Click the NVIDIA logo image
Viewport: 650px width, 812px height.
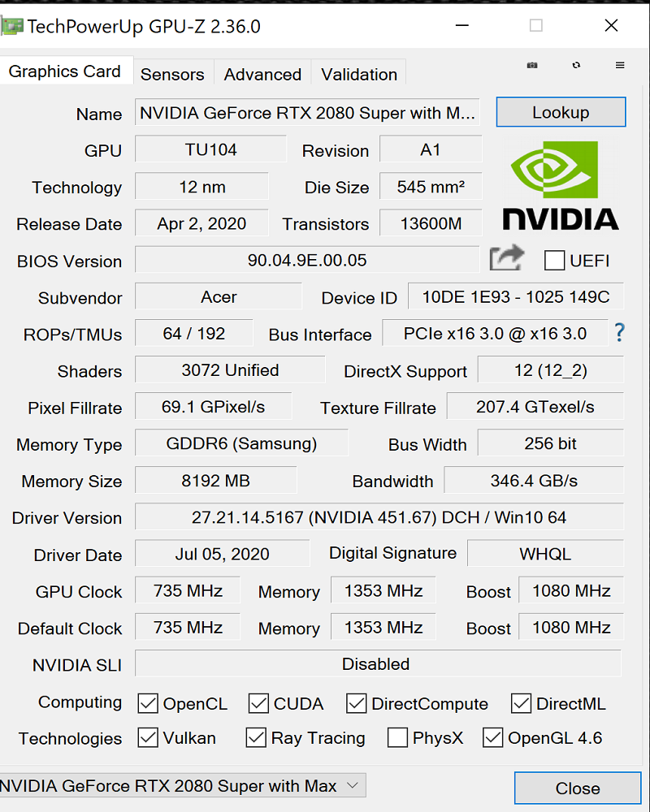click(561, 186)
